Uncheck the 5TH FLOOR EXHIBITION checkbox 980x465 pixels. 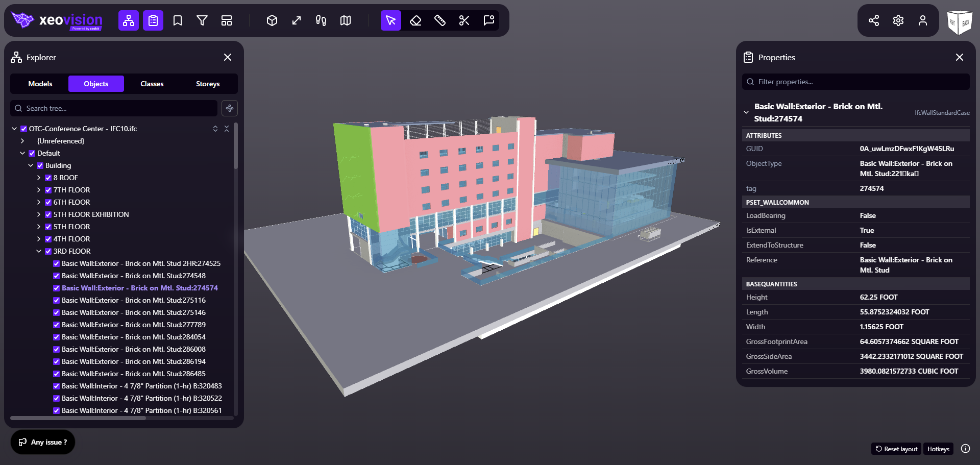pyautogui.click(x=48, y=214)
